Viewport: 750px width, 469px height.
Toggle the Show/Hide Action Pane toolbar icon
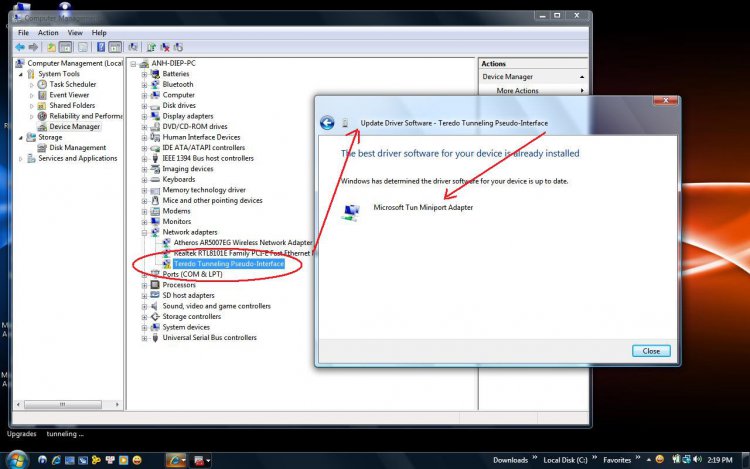pos(115,47)
